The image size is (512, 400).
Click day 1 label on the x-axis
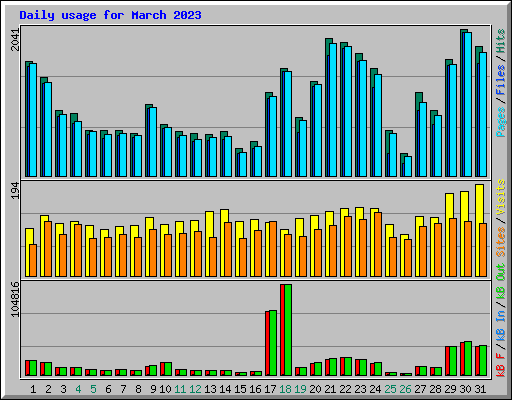(x=33, y=389)
